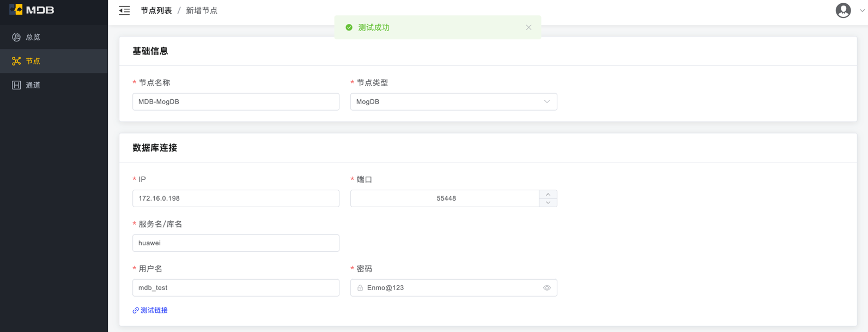This screenshot has width=868, height=332.
Task: Click the 密码 label
Action: click(365, 269)
